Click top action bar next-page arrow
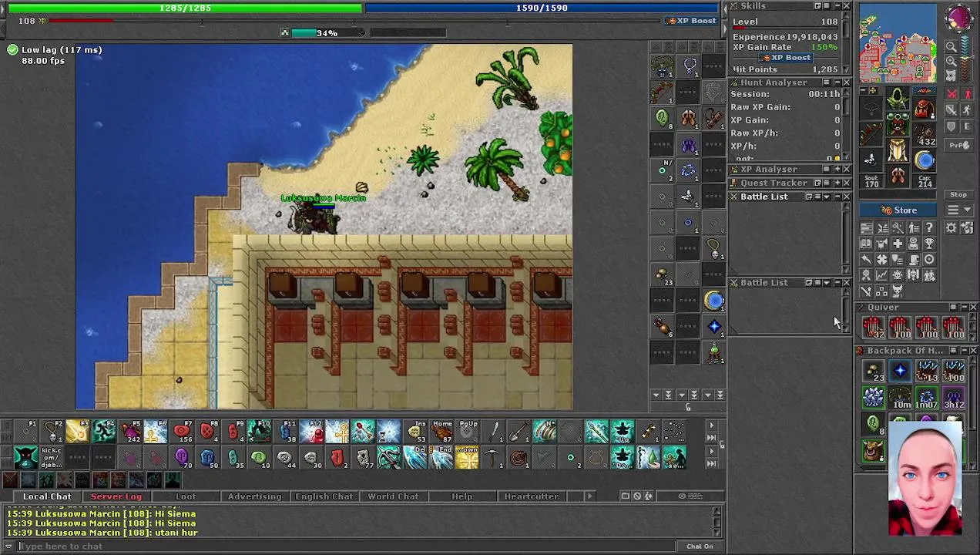This screenshot has height=555, width=980. (712, 425)
